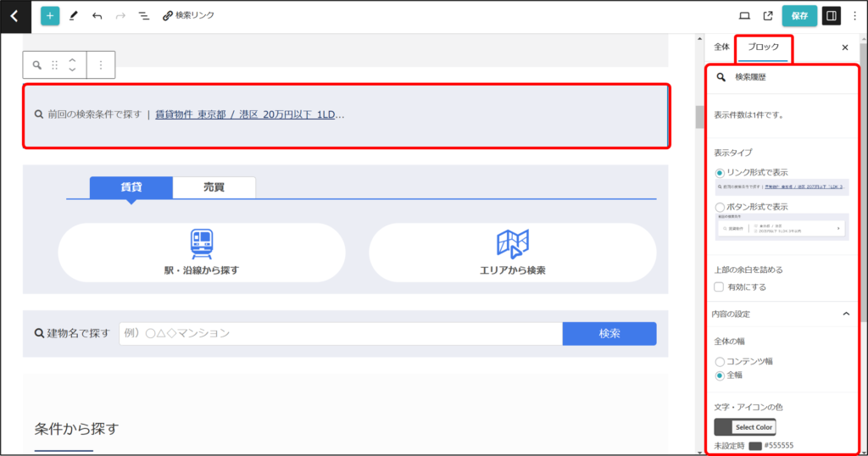Image resolution: width=868 pixels, height=456 pixels.
Task: Switch to the 全体 tab
Action: (721, 47)
